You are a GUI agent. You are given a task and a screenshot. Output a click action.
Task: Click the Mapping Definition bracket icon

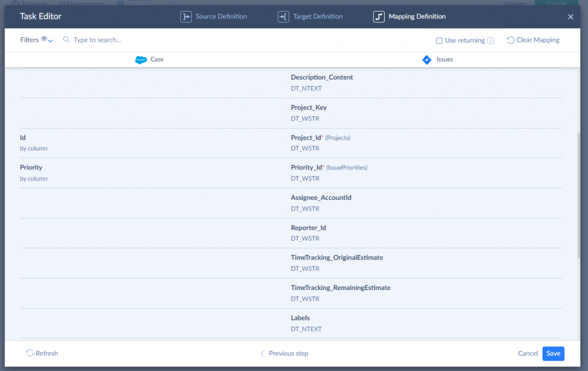click(x=378, y=16)
